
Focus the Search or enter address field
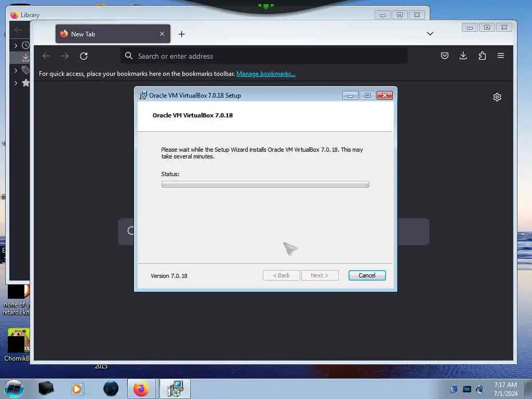point(264,56)
